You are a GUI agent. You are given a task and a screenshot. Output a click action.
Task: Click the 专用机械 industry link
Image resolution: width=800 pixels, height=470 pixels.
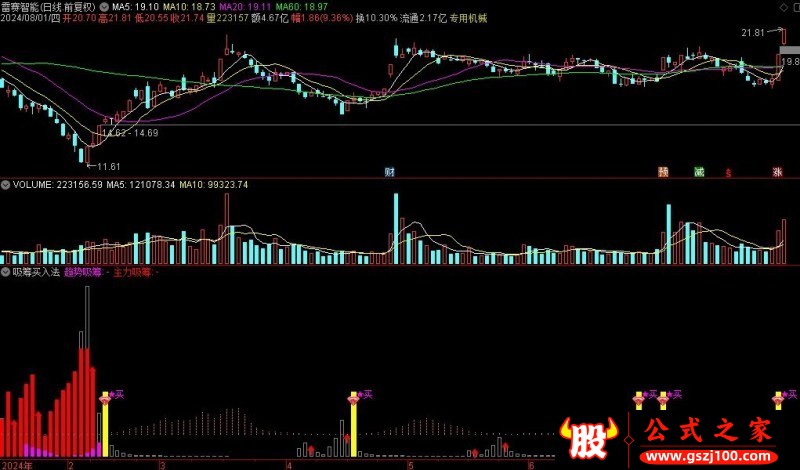468,18
